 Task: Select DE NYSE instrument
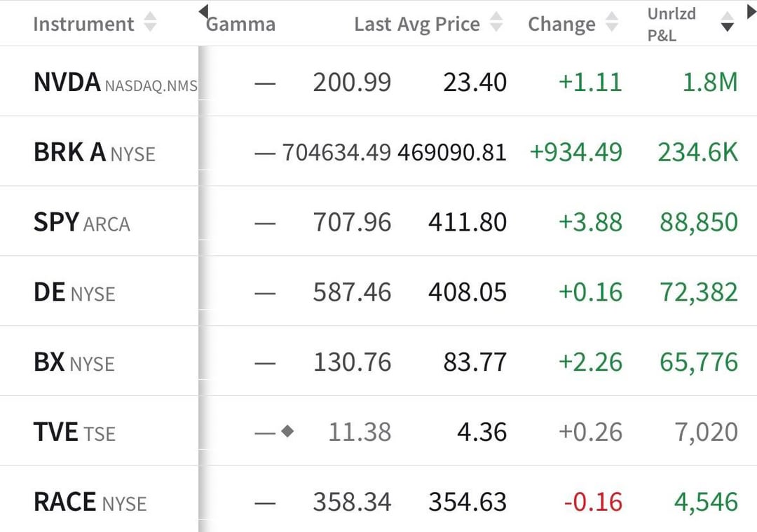(74, 292)
